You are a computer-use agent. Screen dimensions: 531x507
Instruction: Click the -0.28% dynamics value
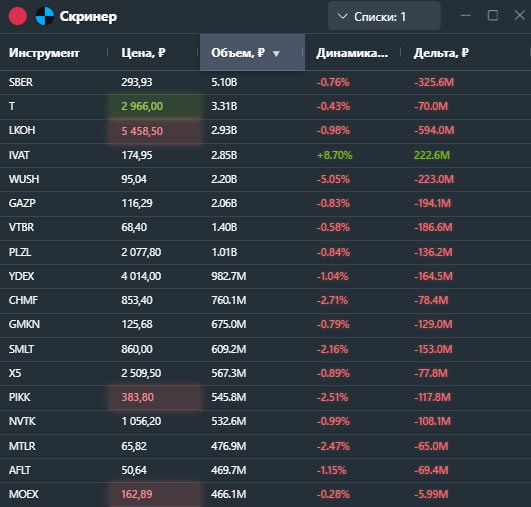(333, 494)
